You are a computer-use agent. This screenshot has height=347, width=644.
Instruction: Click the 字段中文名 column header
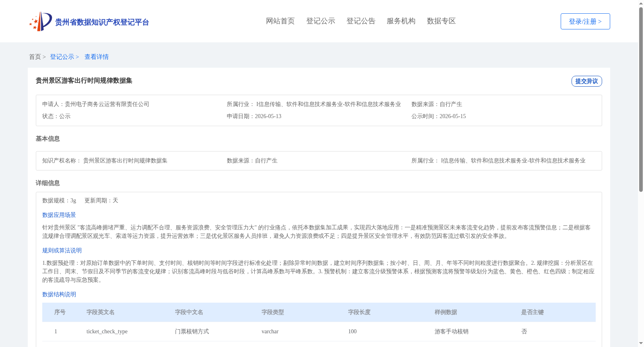pyautogui.click(x=189, y=312)
